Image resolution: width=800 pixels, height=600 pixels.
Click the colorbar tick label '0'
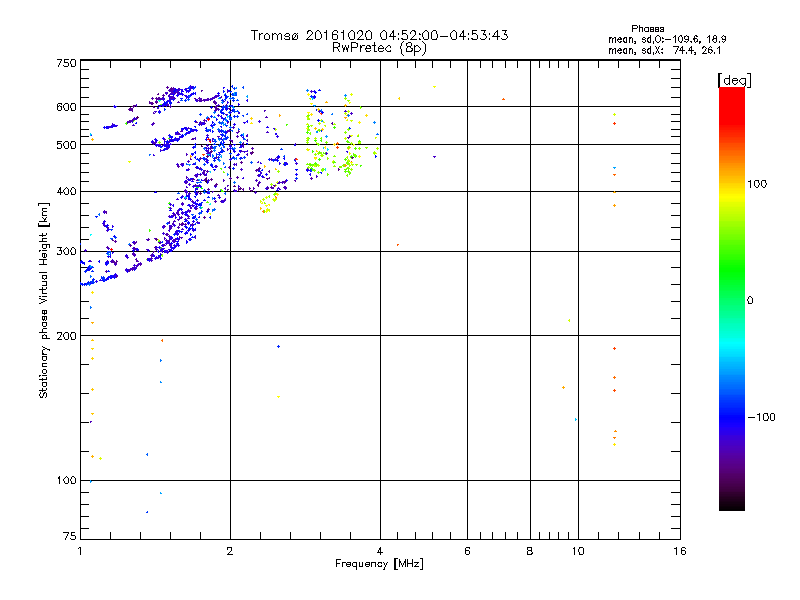750,300
